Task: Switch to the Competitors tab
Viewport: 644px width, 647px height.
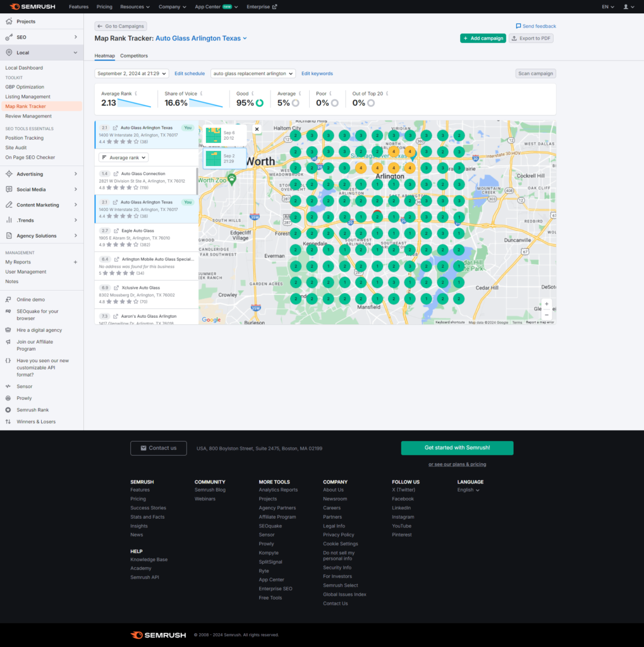Action: [x=133, y=56]
